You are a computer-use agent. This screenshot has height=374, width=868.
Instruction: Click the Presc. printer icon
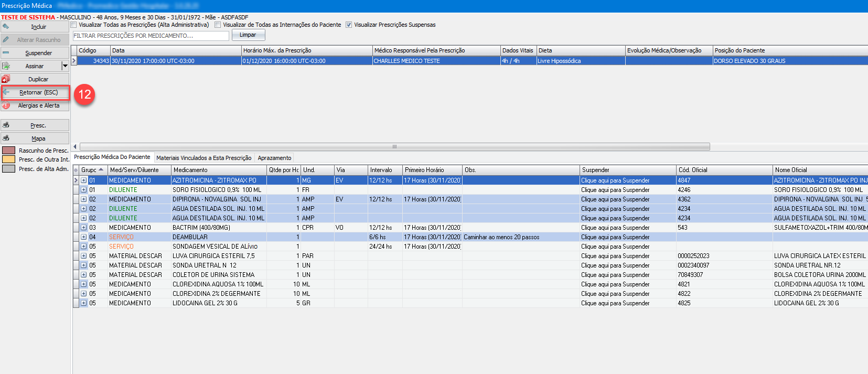(6, 125)
